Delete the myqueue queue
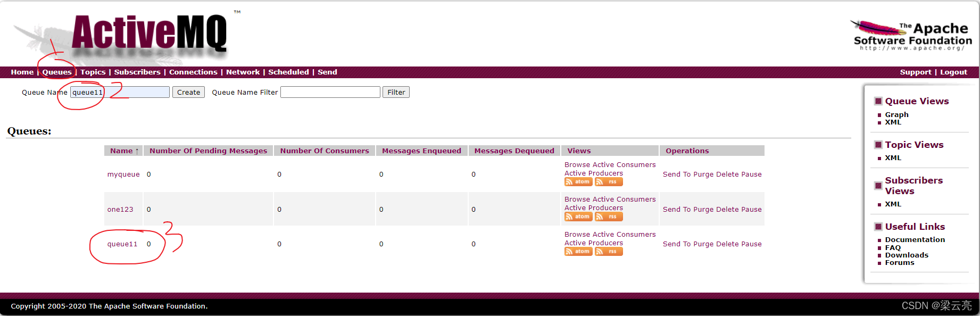The height and width of the screenshot is (316, 980). tap(727, 174)
